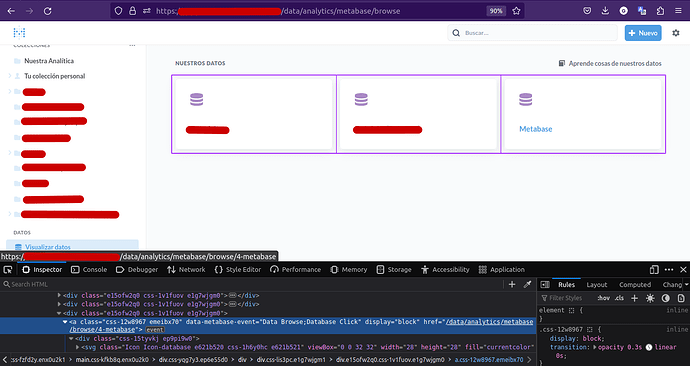Click the Buscar search field
This screenshot has width=690, height=366.
pyautogui.click(x=532, y=33)
